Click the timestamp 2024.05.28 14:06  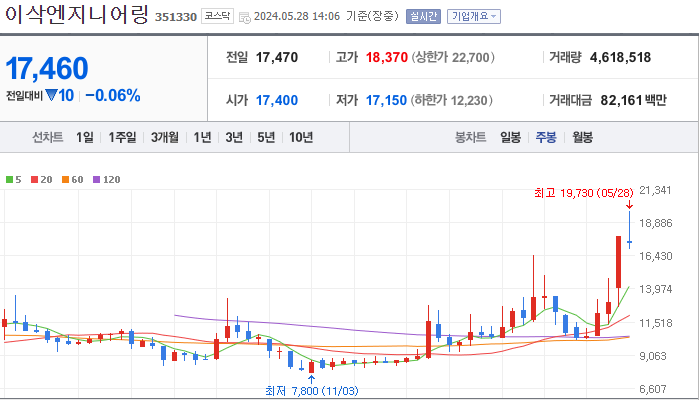(x=297, y=16)
